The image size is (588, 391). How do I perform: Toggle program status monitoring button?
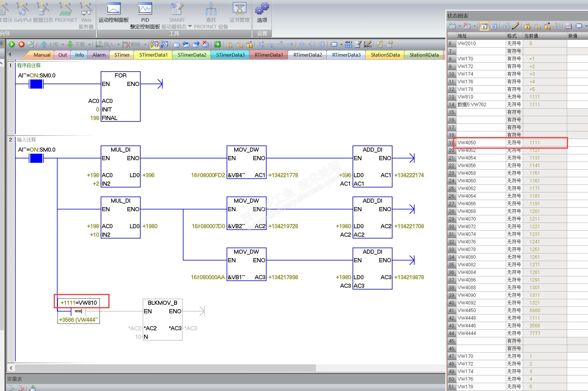coord(154,44)
